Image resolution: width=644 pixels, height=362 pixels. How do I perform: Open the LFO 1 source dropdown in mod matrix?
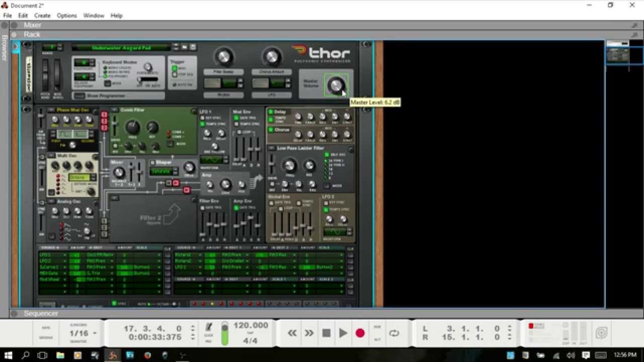[x=53, y=255]
